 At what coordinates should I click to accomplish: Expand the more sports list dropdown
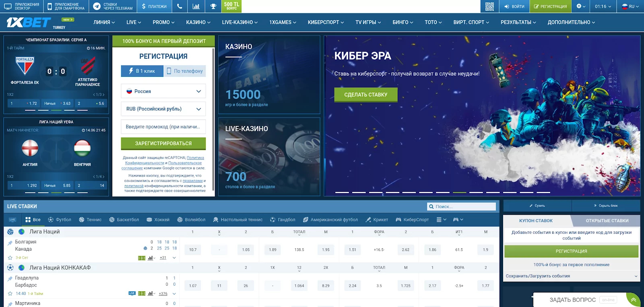tap(442, 220)
